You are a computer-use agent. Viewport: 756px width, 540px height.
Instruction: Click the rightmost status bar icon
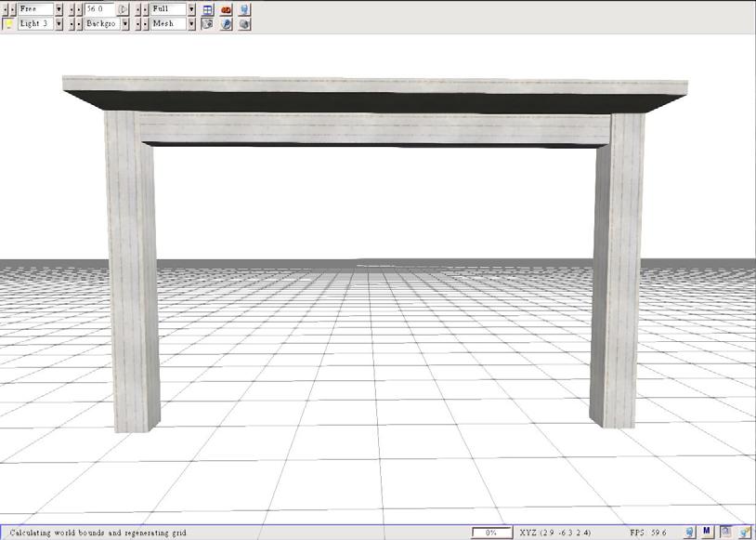tap(744, 533)
